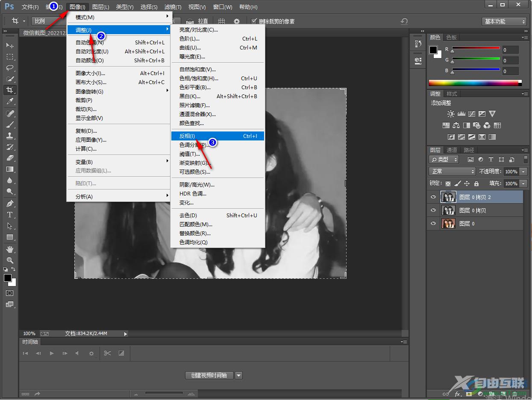The height and width of the screenshot is (400, 532).
Task: Add a Vibrance adjustment
Action: pyautogui.click(x=492, y=114)
